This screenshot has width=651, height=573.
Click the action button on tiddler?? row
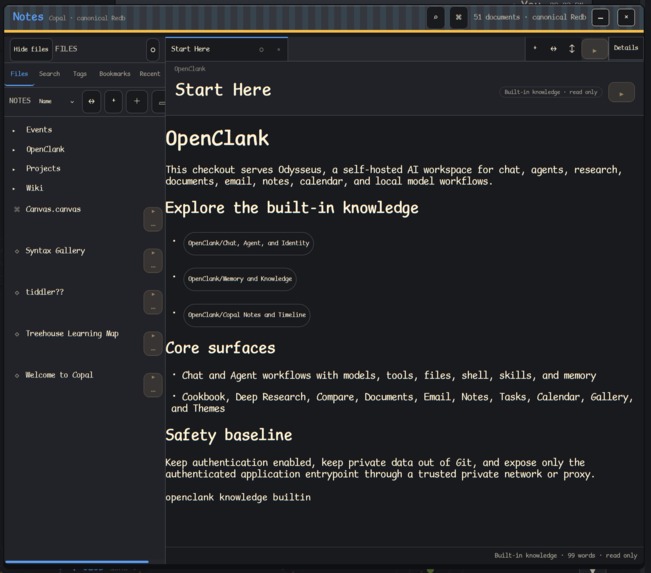153,302
